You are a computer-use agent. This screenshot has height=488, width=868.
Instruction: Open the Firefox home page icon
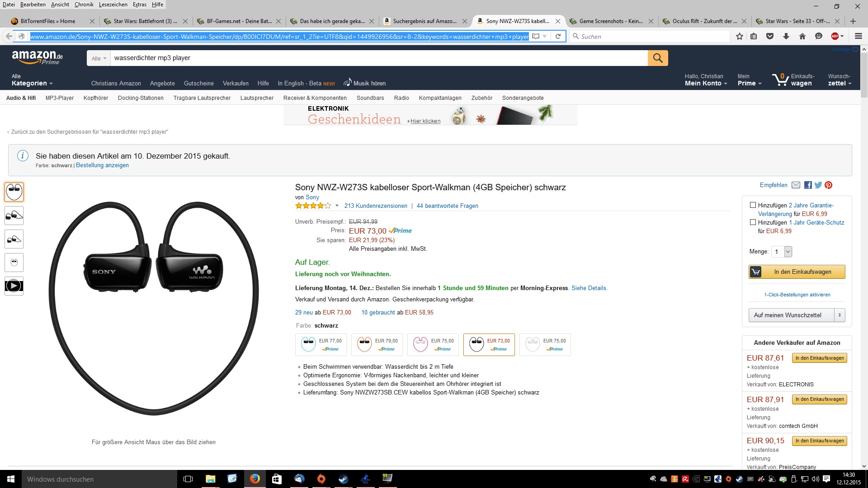click(802, 36)
